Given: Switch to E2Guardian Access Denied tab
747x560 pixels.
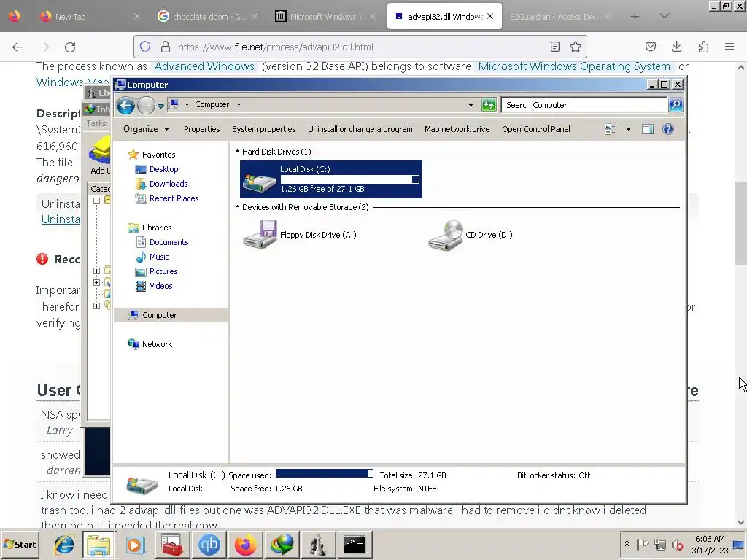Looking at the screenshot, I should pos(560,17).
